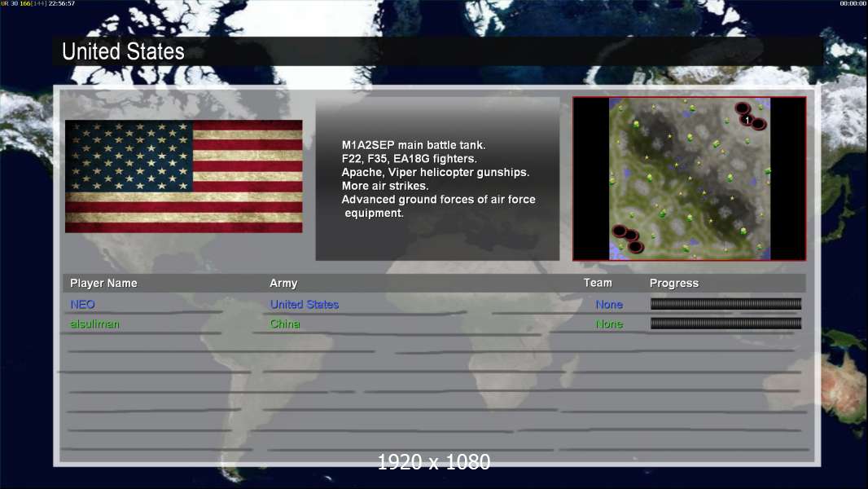868x489 pixels.
Task: Click alsuliman's loading progress bar
Action: pyautogui.click(x=726, y=324)
